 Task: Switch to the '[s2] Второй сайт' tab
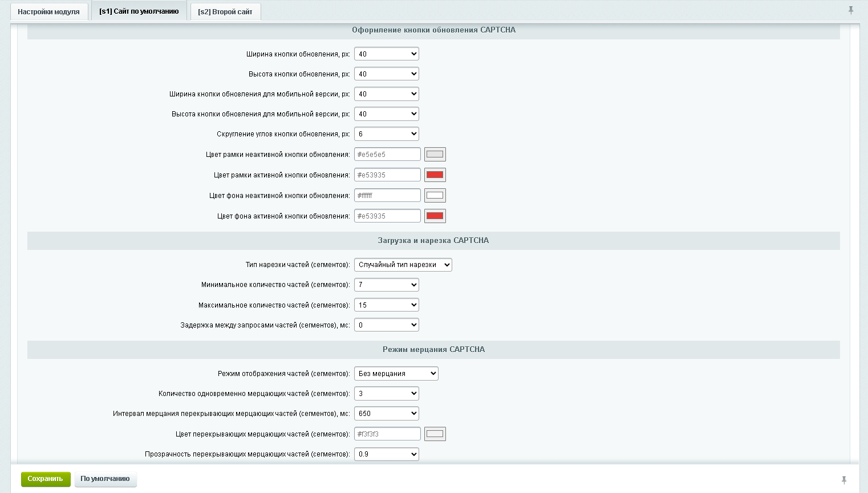[x=225, y=11]
